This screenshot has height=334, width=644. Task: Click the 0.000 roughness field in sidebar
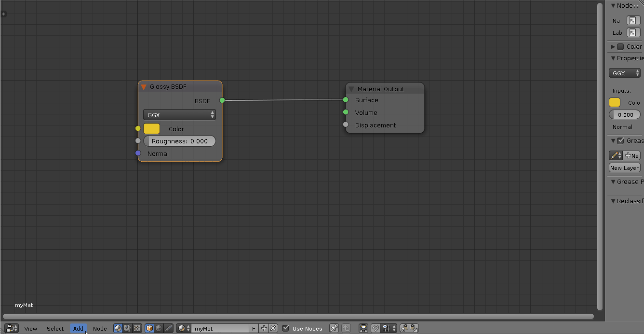(x=625, y=115)
